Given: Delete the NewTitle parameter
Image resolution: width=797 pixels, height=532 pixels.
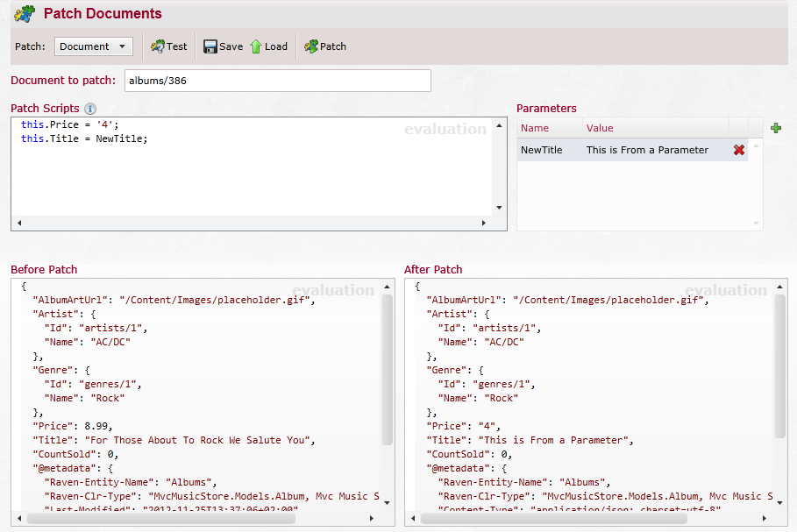Looking at the screenshot, I should click(x=739, y=150).
